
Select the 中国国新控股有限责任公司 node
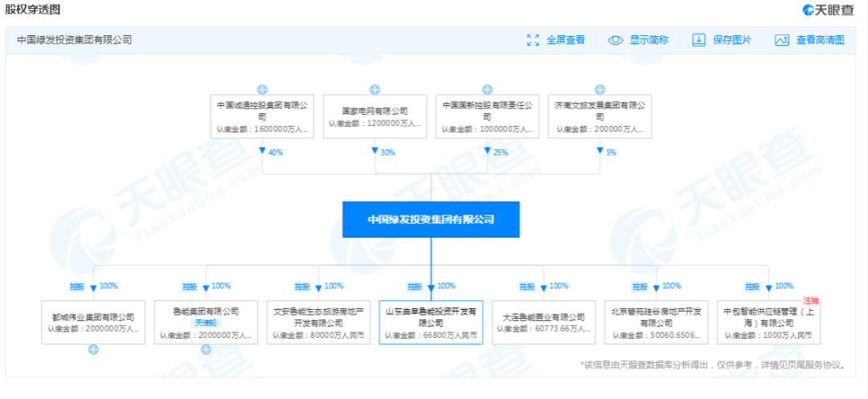click(487, 116)
